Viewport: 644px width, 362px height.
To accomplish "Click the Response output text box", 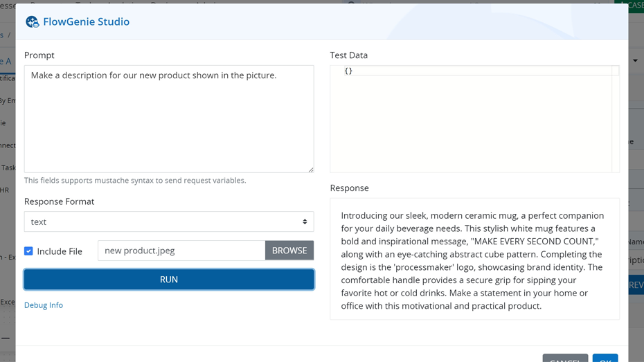I will pos(475,259).
